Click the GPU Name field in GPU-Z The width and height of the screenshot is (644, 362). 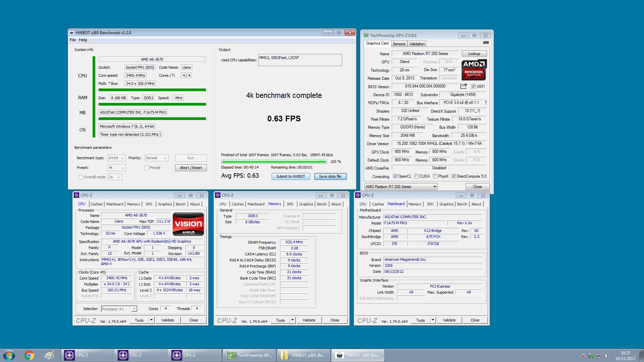click(x=425, y=54)
